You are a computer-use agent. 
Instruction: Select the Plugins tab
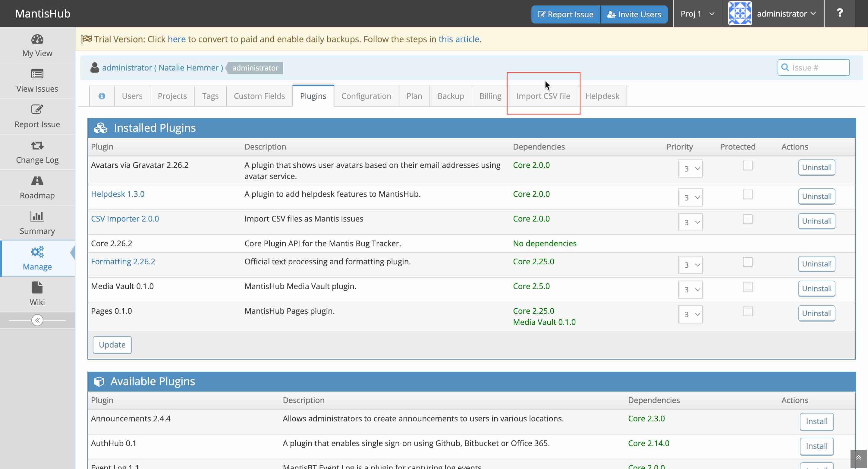(313, 96)
